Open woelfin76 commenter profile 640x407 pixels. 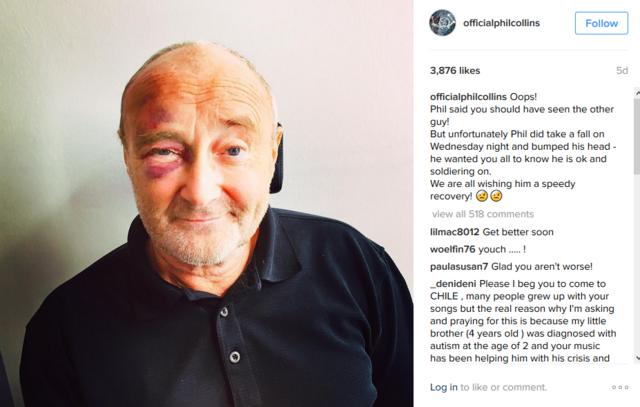click(x=453, y=249)
